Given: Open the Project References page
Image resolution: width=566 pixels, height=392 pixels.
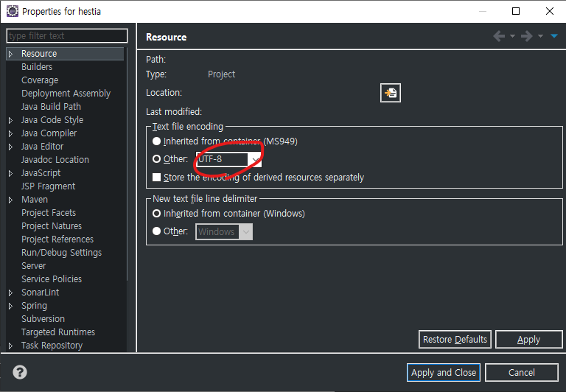Looking at the screenshot, I should 57,239.
